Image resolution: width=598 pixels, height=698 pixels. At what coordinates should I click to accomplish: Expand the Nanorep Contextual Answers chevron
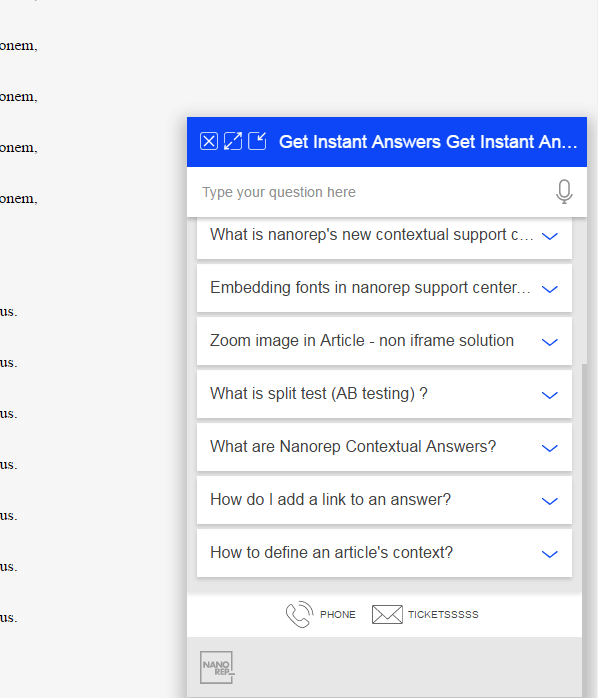pos(549,448)
